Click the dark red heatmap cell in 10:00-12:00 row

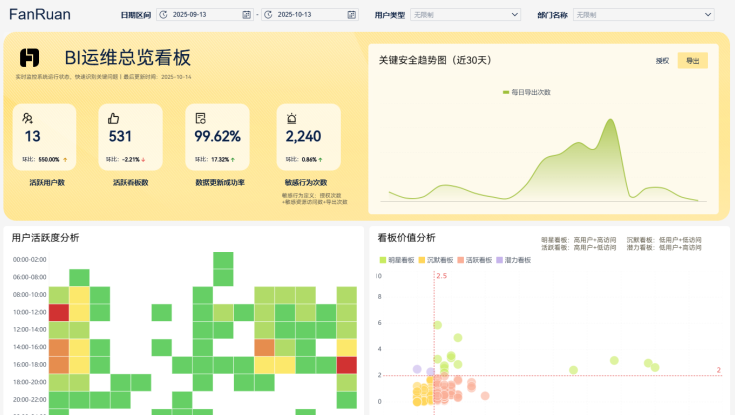tap(59, 312)
